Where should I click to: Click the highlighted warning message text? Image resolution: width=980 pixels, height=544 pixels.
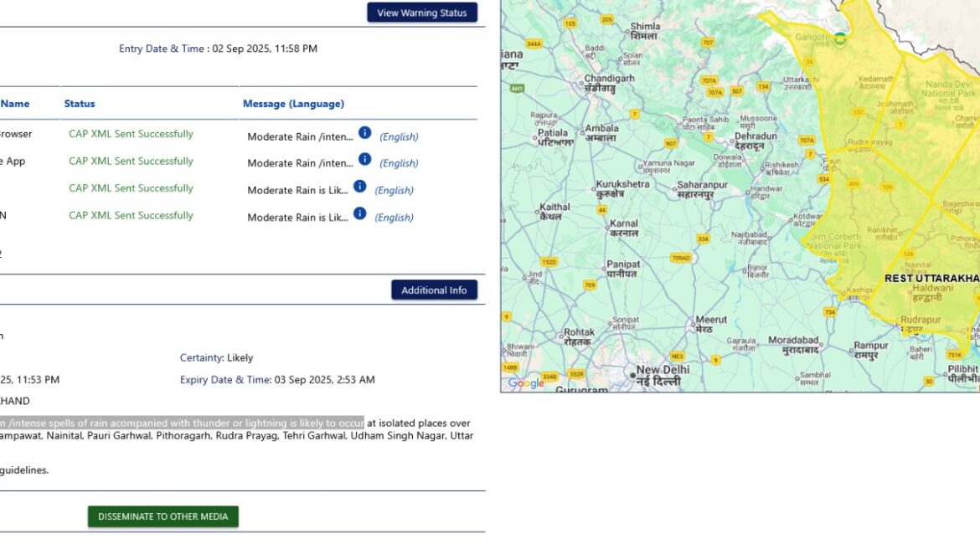[183, 423]
